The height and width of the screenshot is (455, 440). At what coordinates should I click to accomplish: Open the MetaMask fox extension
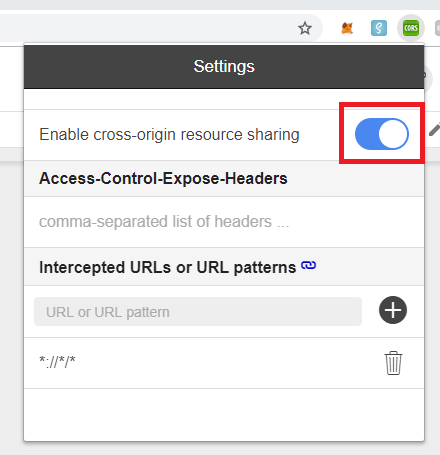point(347,28)
